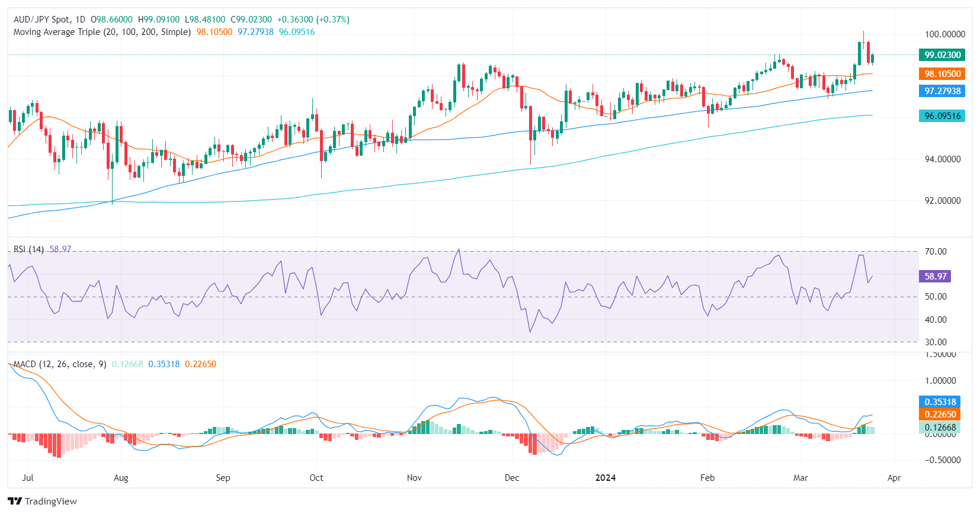980x514 pixels.
Task: Click the purple 58.97 RSI value tag
Action: [x=935, y=277]
